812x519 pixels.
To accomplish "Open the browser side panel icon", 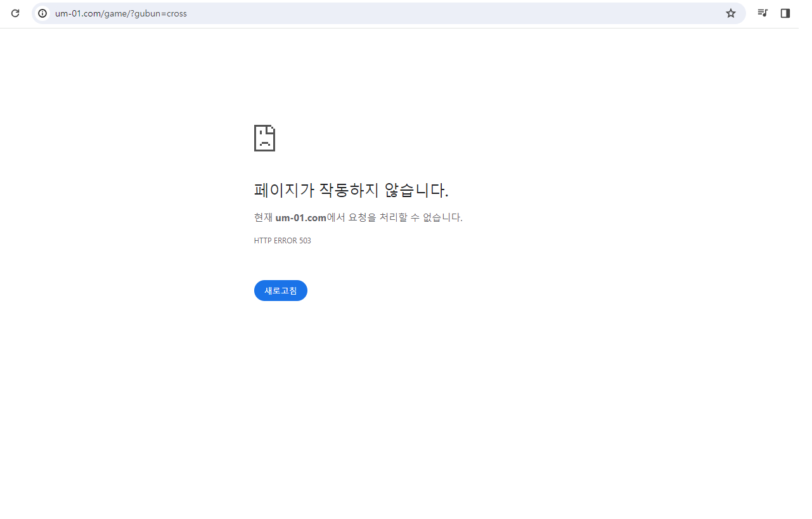I will tap(785, 13).
